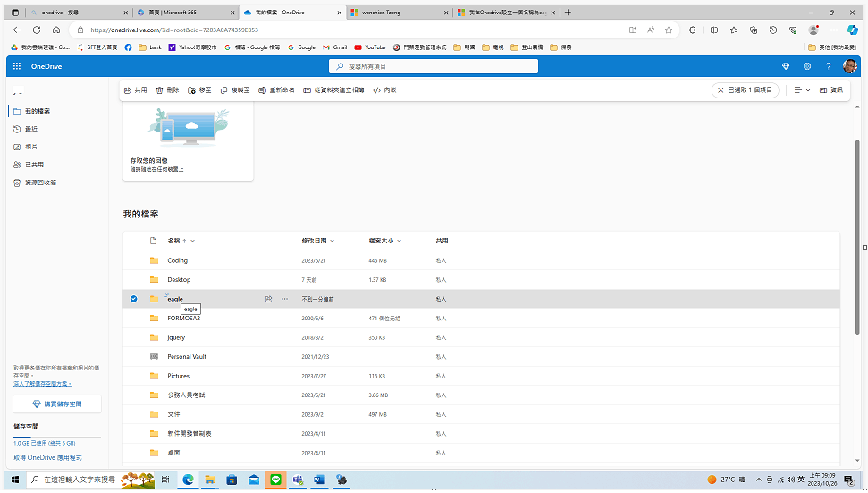Click Create album from folder toolbar button

333,90
